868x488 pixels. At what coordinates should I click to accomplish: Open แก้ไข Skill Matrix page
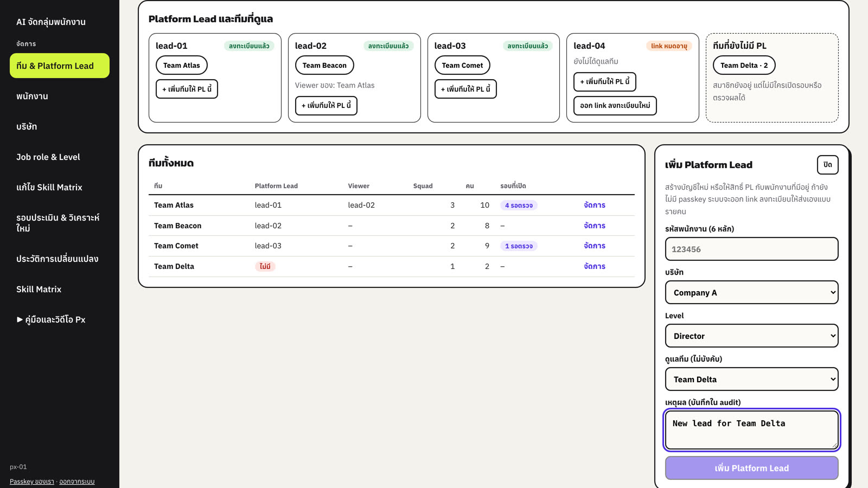[60, 187]
